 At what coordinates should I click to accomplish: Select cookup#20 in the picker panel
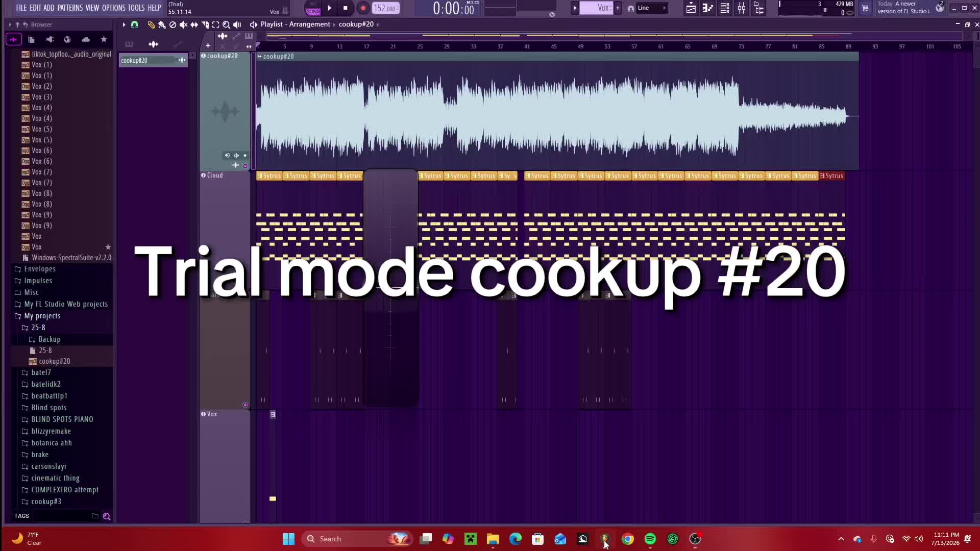click(x=153, y=60)
